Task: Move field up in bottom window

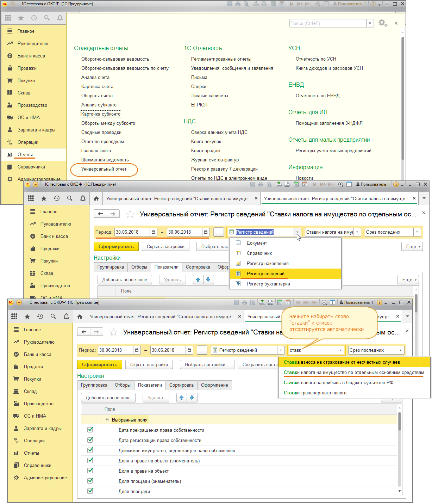Action: (x=182, y=398)
